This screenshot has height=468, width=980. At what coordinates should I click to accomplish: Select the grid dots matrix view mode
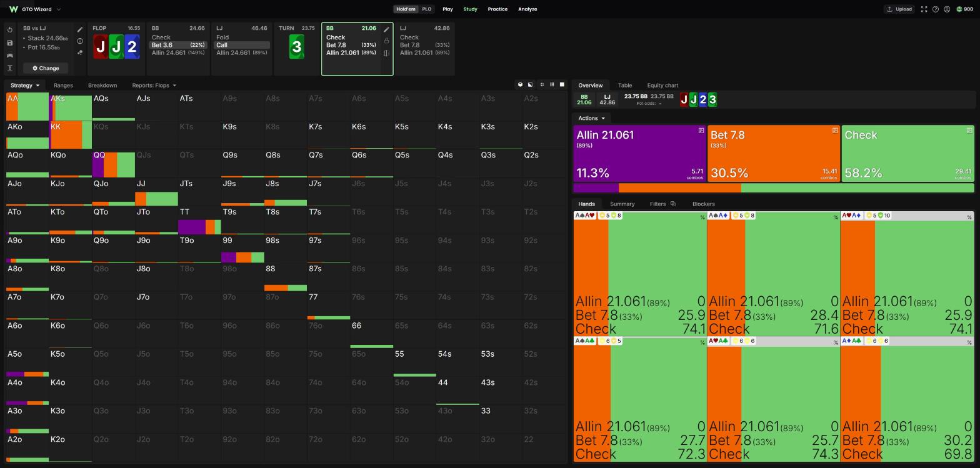(x=552, y=85)
